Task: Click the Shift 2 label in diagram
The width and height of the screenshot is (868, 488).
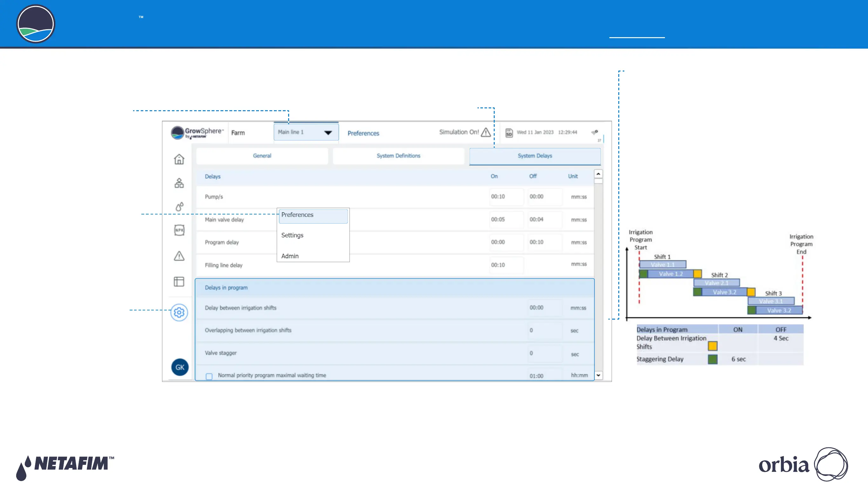Action: [719, 275]
